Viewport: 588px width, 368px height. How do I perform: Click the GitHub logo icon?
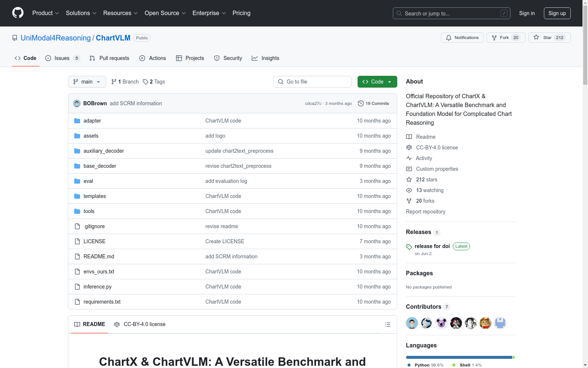click(18, 13)
